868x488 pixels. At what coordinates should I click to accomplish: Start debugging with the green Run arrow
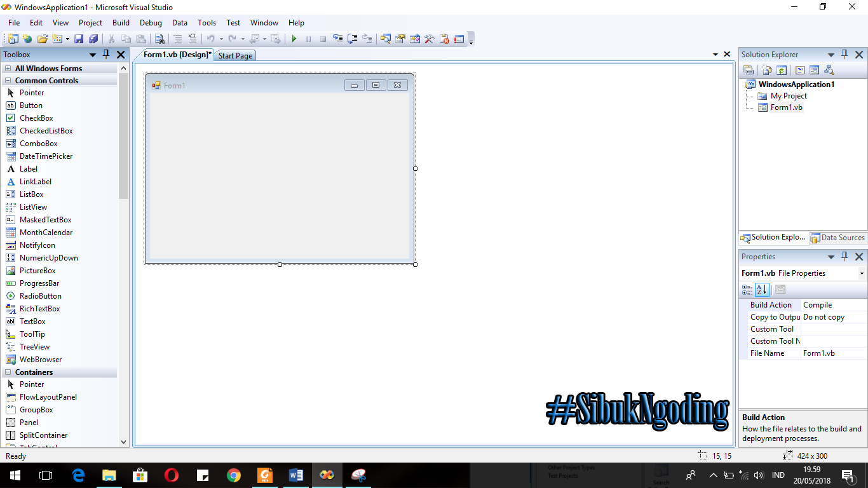[x=294, y=39]
